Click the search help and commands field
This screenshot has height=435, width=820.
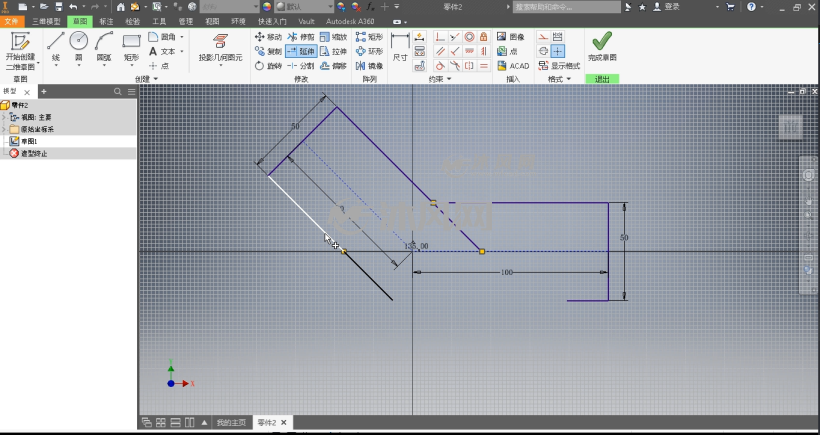click(566, 7)
